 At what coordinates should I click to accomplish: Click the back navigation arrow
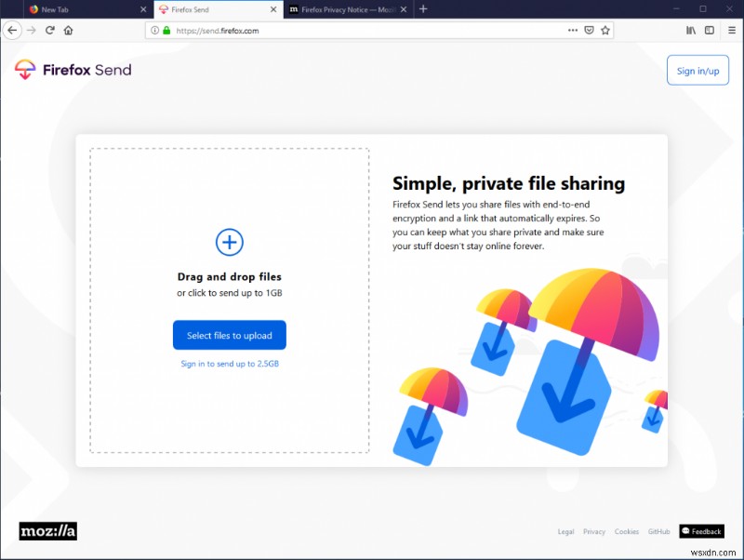point(12,30)
